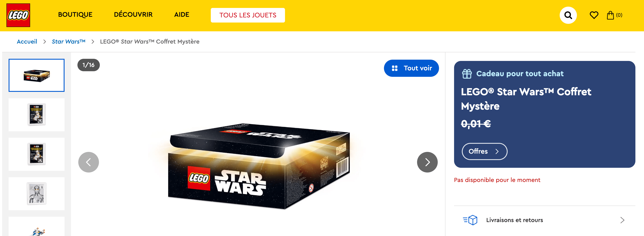Select the C-3PO sketch thumbnail
This screenshot has width=644, height=236.
click(x=37, y=194)
